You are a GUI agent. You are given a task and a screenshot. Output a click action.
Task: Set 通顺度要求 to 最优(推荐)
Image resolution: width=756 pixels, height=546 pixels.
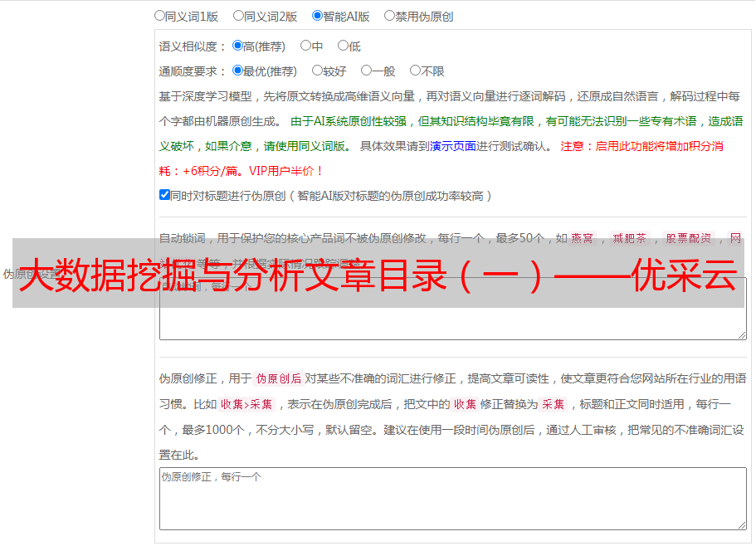pos(237,71)
